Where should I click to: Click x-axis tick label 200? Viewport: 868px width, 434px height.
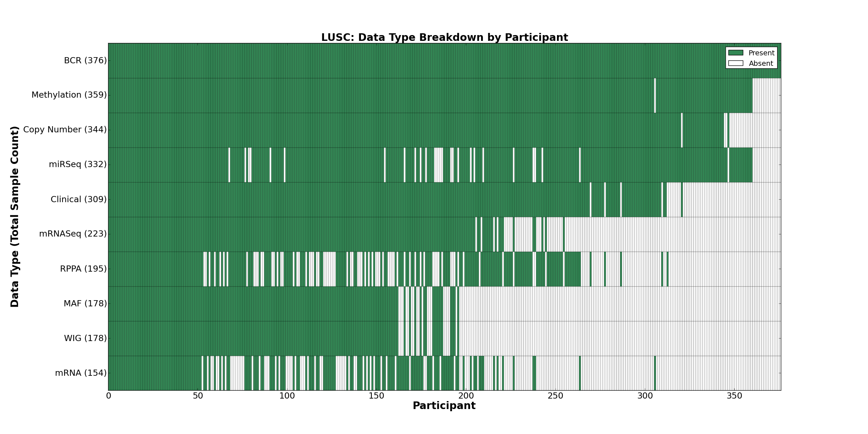tap(466, 396)
